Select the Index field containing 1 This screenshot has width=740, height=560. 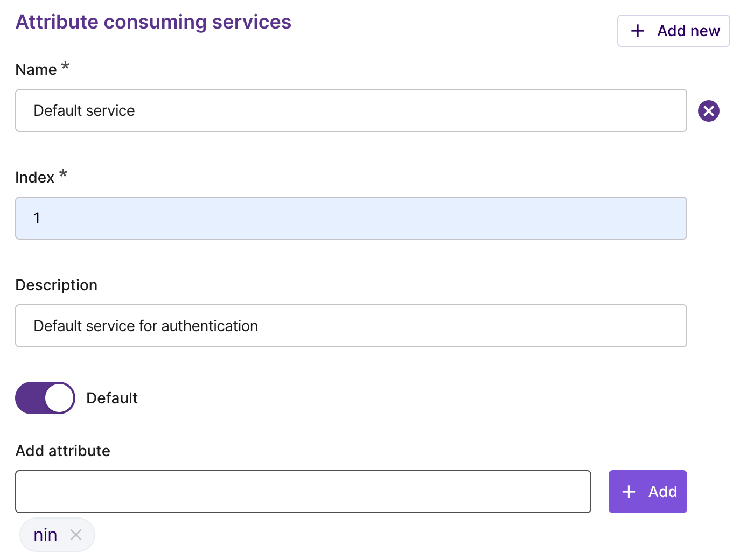point(351,218)
